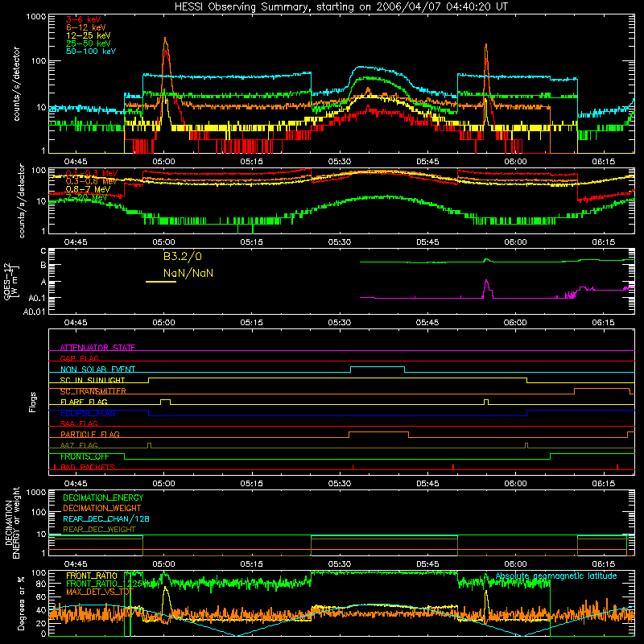Select the AAZ_FLAG label

(x=79, y=445)
